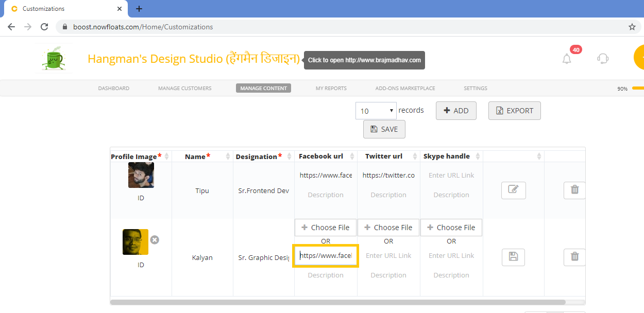Click Kalyan's Skype Enter URL Link field
The width and height of the screenshot is (644, 313).
click(451, 256)
